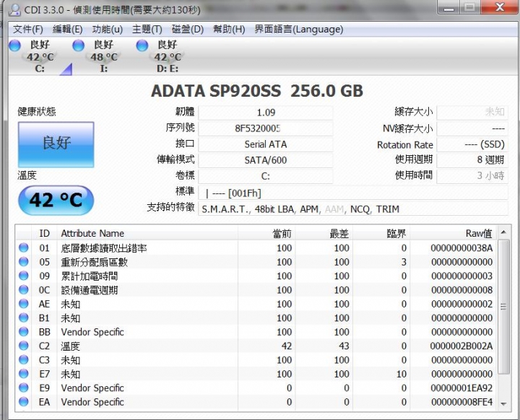Click the 標準 field showing [001Fh]

click(x=353, y=193)
